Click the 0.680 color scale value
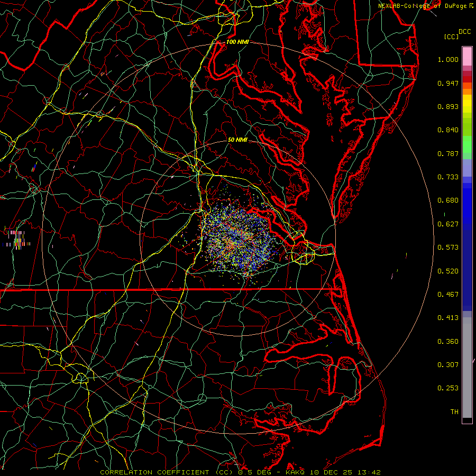 click(448, 200)
